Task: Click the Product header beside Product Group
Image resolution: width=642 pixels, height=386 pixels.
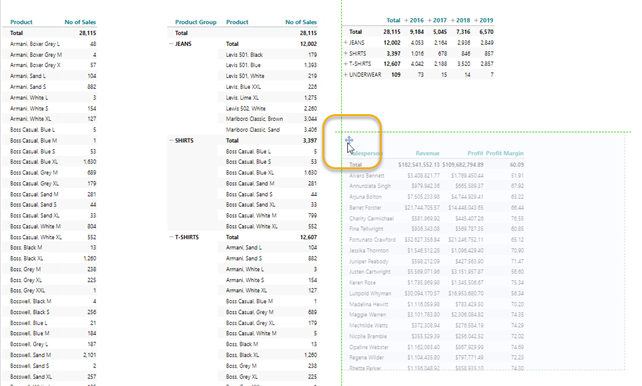Action: [237, 22]
